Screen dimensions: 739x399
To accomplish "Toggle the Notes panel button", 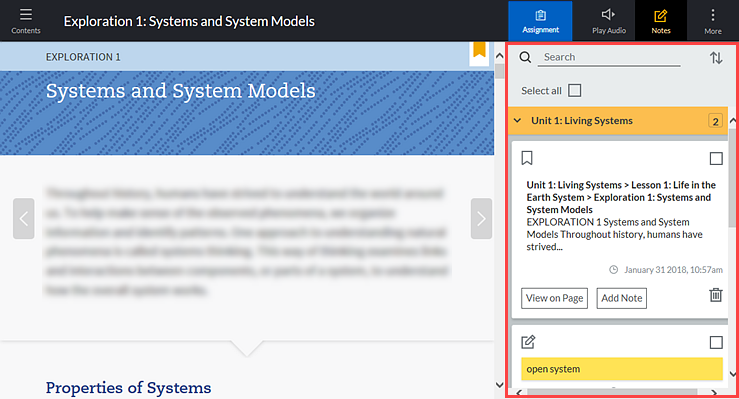I will pos(661,21).
